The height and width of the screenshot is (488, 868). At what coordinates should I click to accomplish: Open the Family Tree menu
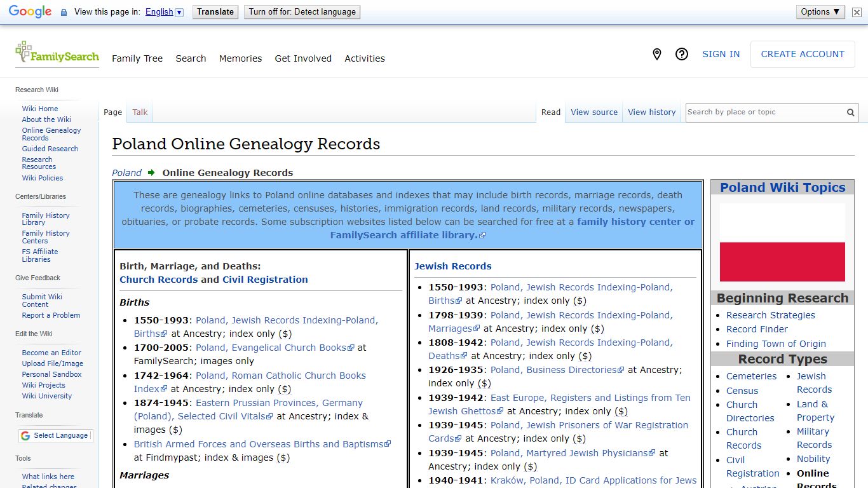coord(137,58)
